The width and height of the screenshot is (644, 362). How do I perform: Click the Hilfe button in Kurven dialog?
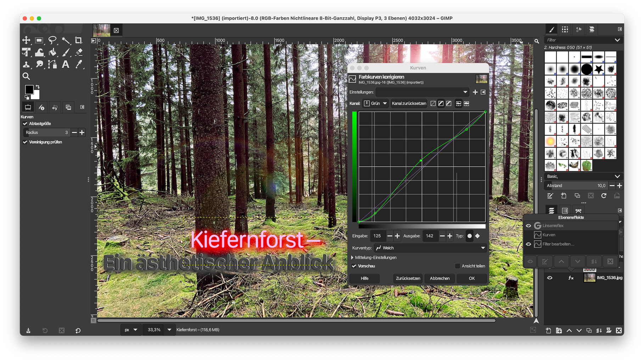pyautogui.click(x=364, y=278)
